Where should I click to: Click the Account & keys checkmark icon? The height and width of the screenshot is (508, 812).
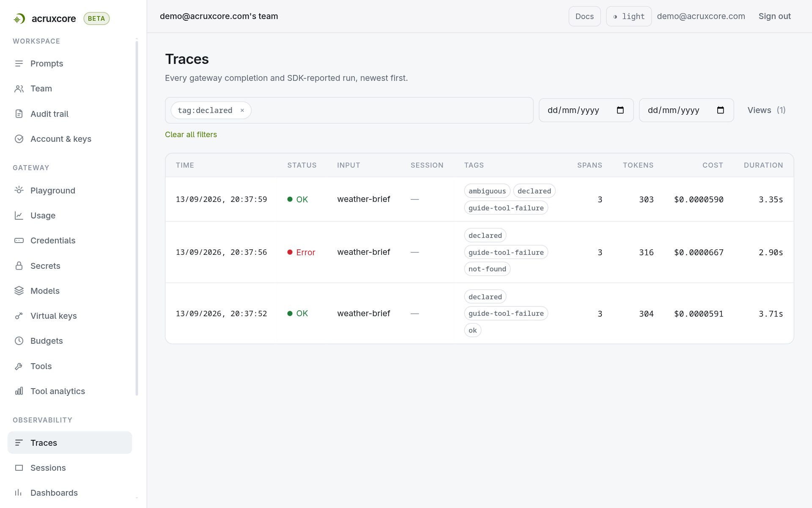pos(19,139)
